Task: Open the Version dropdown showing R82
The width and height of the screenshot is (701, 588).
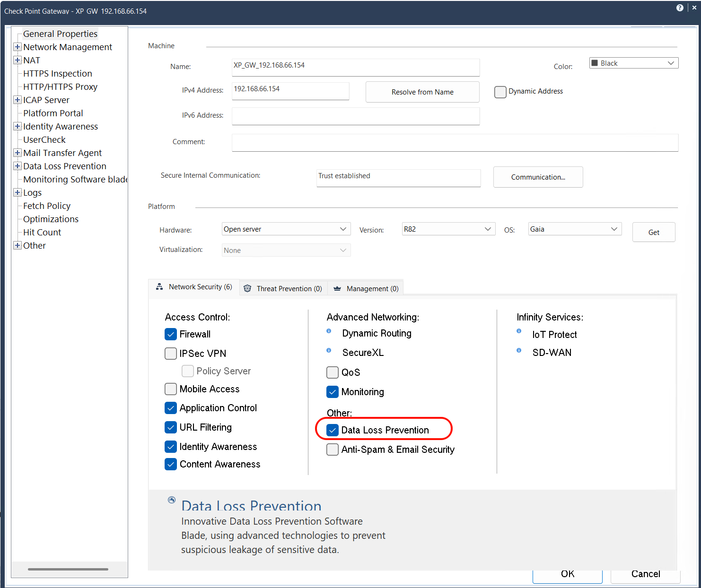Action: tap(448, 229)
